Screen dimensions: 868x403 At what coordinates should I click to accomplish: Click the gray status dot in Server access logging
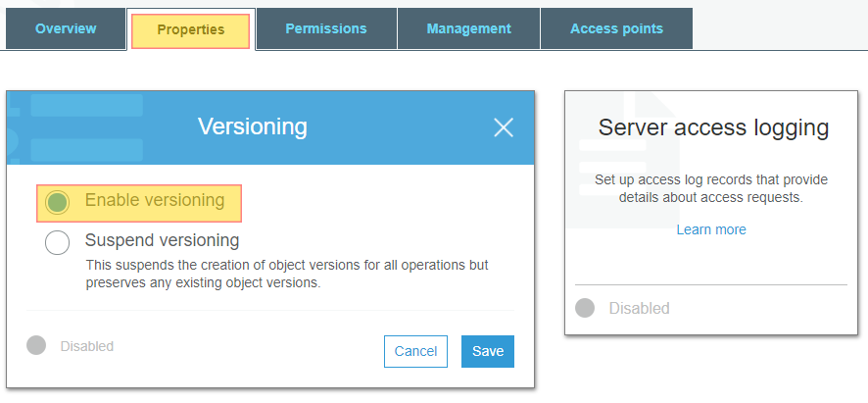[585, 308]
